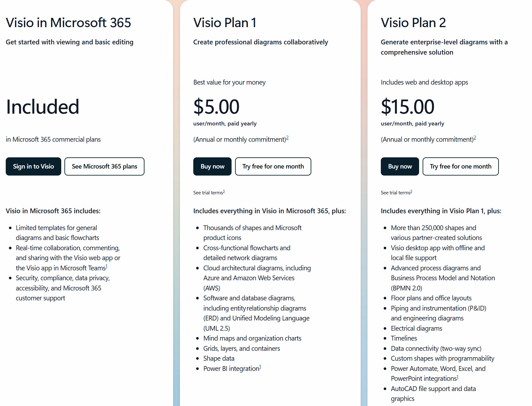Select the Visio Plan 1 heading
Screen dimensions: 532x406
coord(224,22)
